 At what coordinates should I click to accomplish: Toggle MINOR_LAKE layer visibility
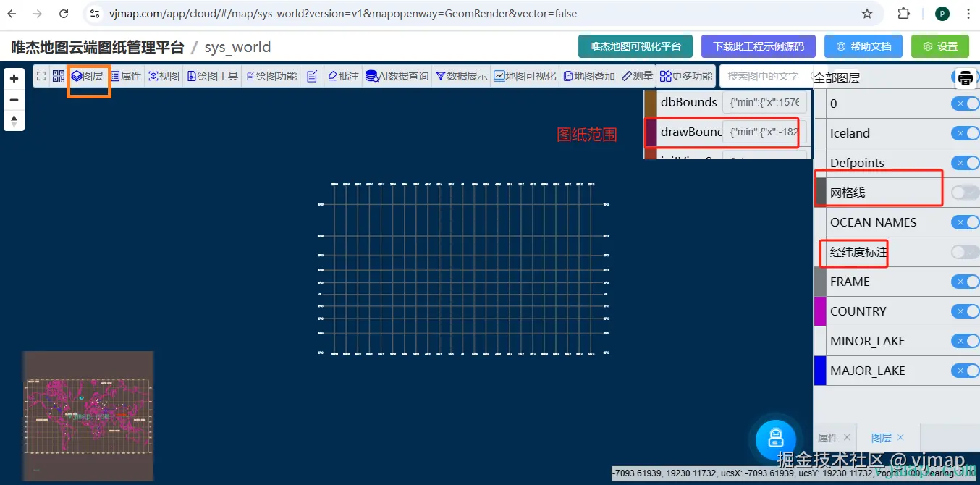[965, 341]
